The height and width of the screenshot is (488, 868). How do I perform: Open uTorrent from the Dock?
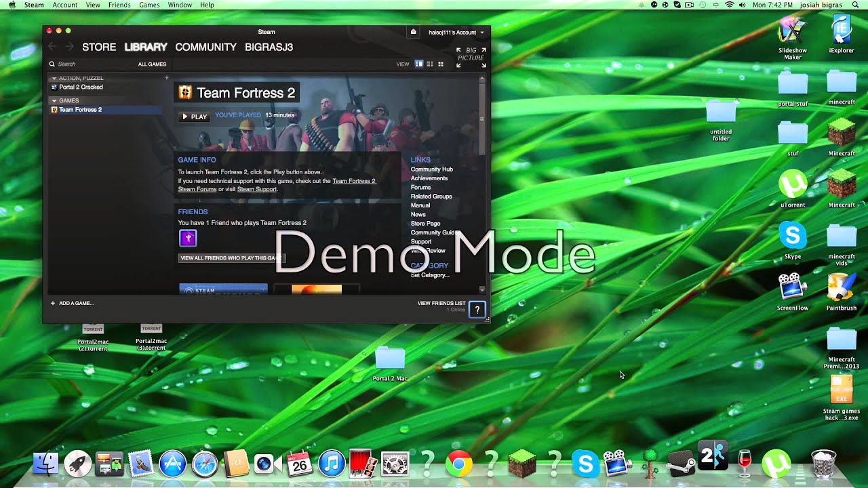coord(776,464)
